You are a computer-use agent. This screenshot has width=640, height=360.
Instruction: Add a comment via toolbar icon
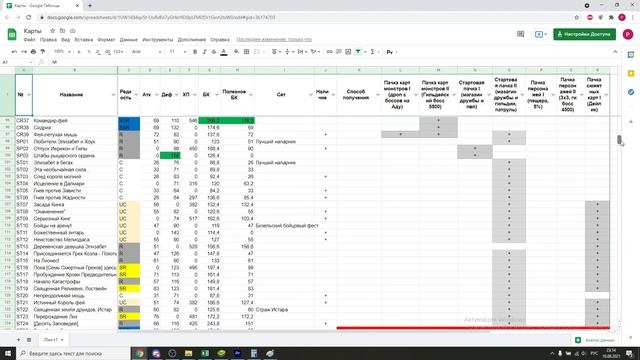click(338, 52)
